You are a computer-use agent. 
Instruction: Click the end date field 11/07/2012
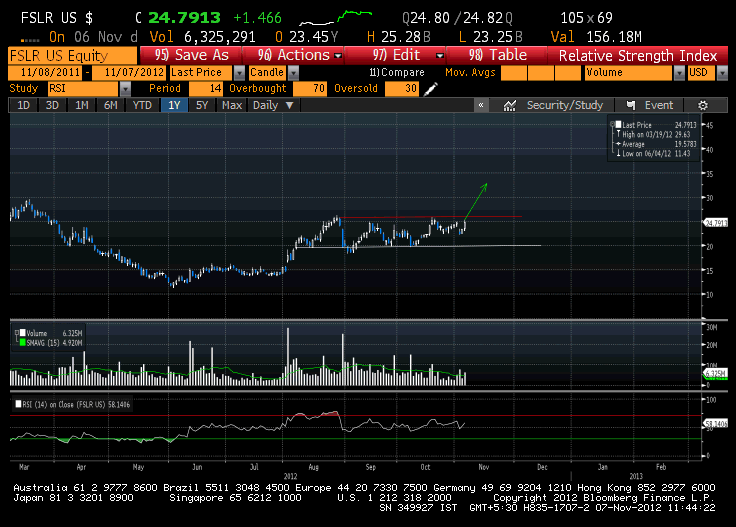(129, 73)
